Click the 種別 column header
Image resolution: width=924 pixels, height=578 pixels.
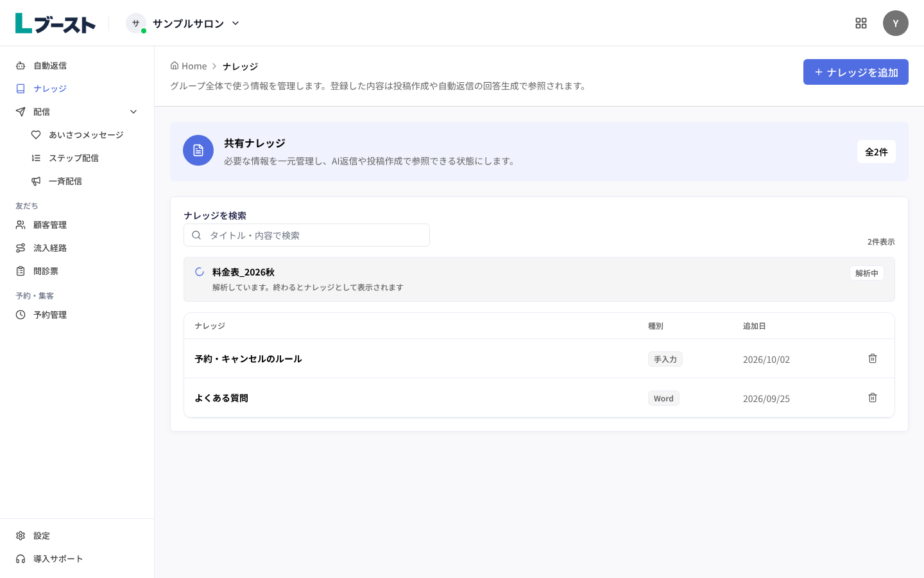pos(656,326)
